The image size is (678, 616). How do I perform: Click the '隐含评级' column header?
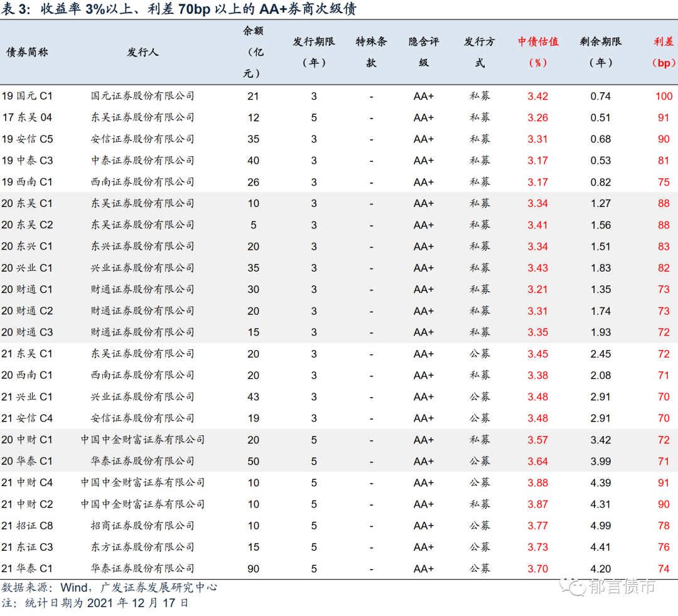click(424, 52)
